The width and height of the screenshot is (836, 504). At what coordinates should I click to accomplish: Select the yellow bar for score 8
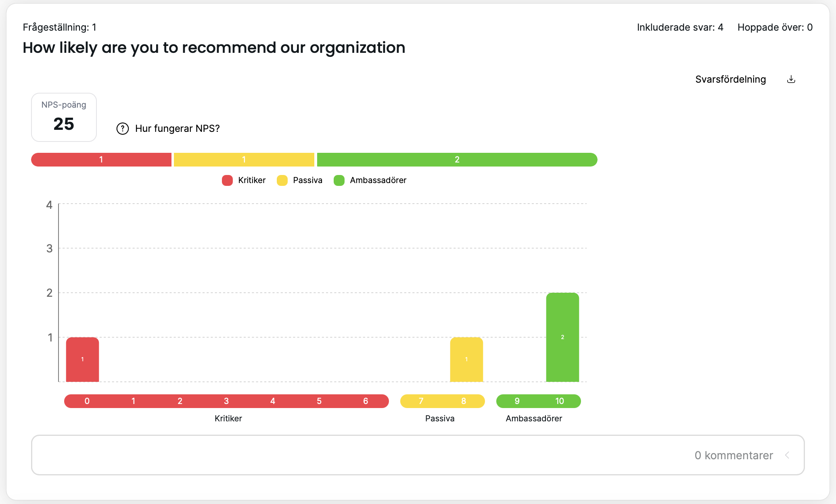(x=466, y=359)
